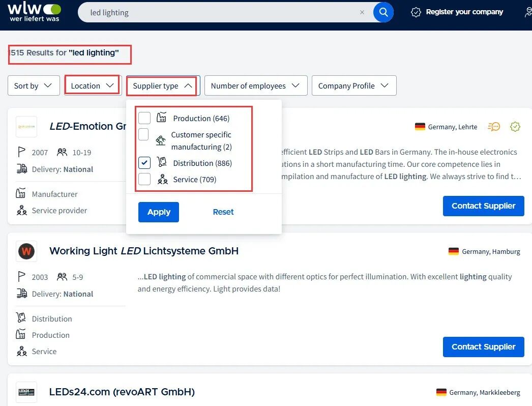Click Reset link in supplier type panel

pos(223,212)
